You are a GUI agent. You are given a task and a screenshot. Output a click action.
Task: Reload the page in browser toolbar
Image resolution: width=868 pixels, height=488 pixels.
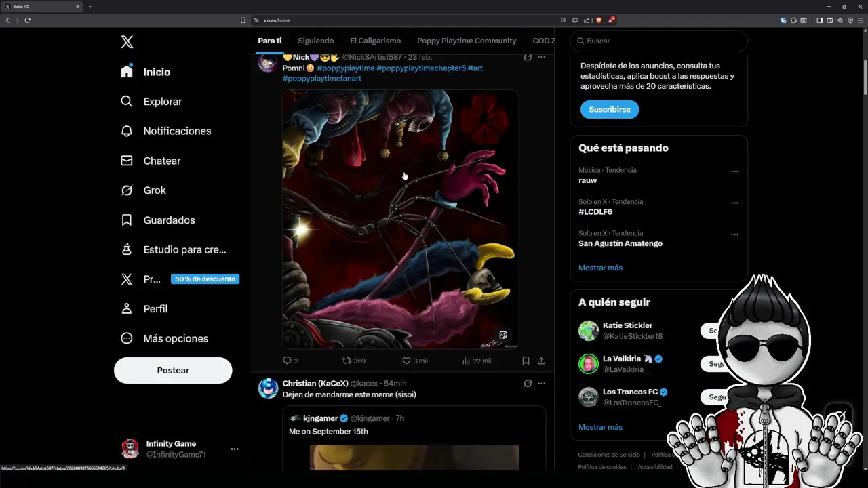click(28, 20)
